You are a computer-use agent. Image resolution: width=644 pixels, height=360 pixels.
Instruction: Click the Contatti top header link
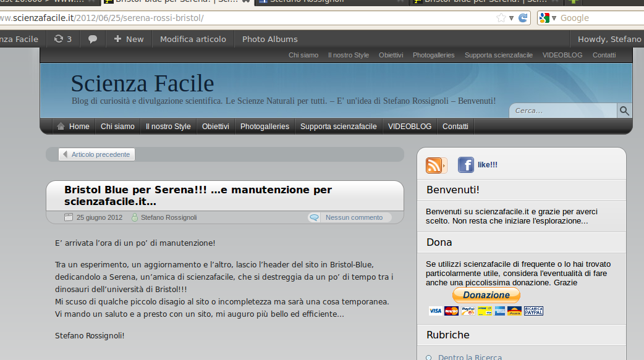click(604, 55)
